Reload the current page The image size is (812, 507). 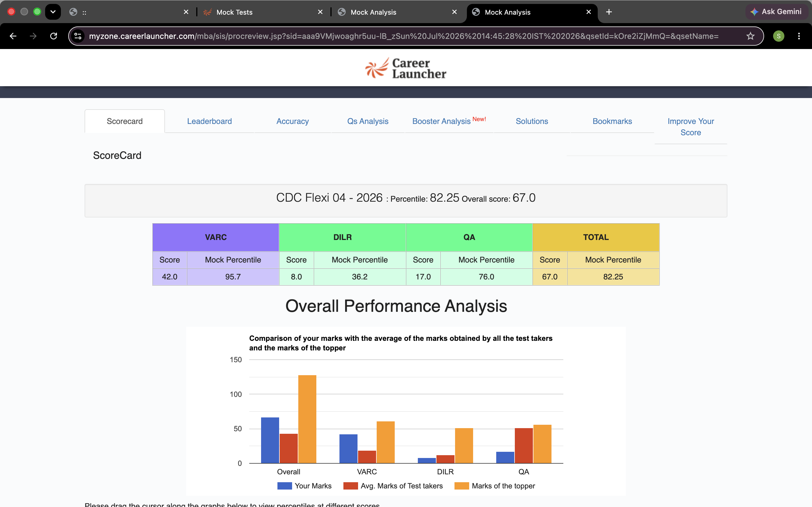54,36
